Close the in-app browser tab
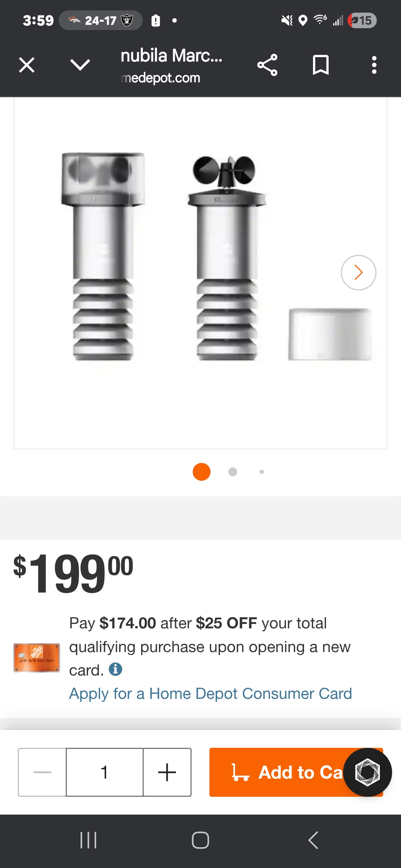 27,65
